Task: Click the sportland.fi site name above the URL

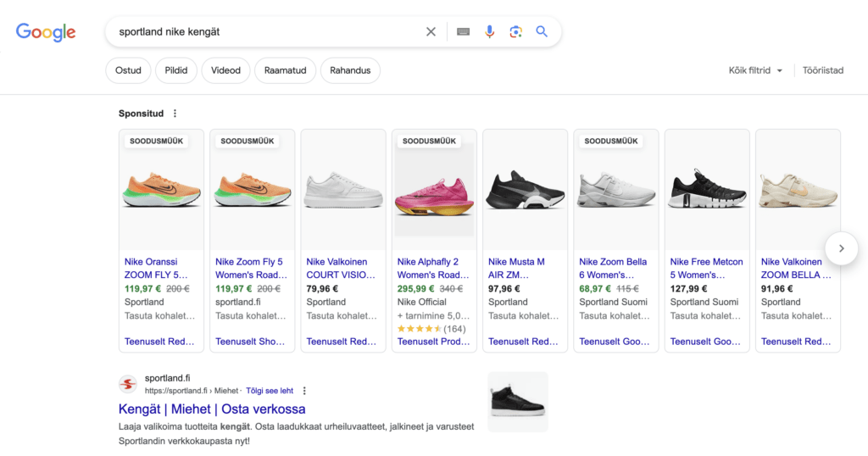Action: [x=167, y=378]
